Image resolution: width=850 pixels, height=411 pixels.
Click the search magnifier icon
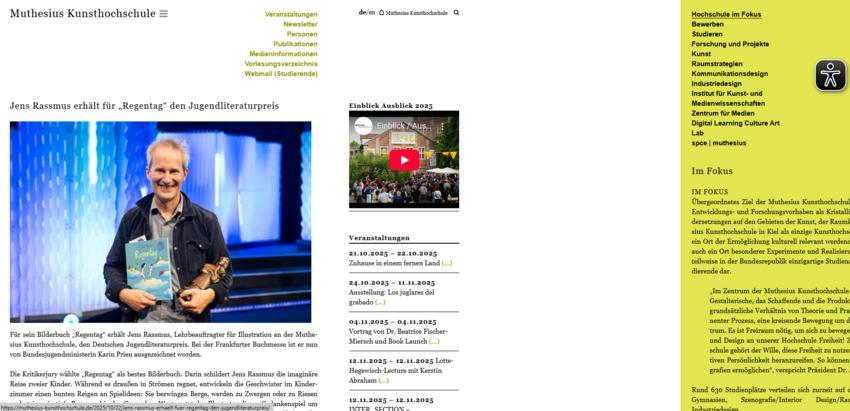[457, 13]
